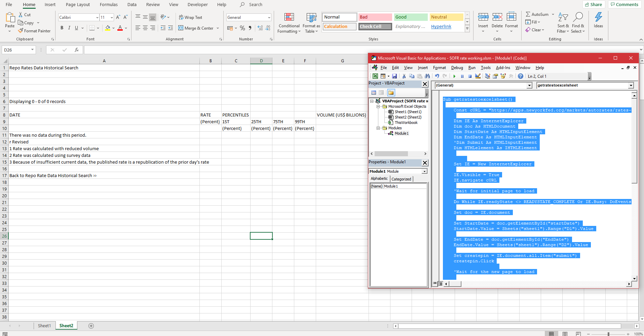Screen dimensions: 644x336
Task: Apply Good green cell style swatch
Action: pos(411,17)
